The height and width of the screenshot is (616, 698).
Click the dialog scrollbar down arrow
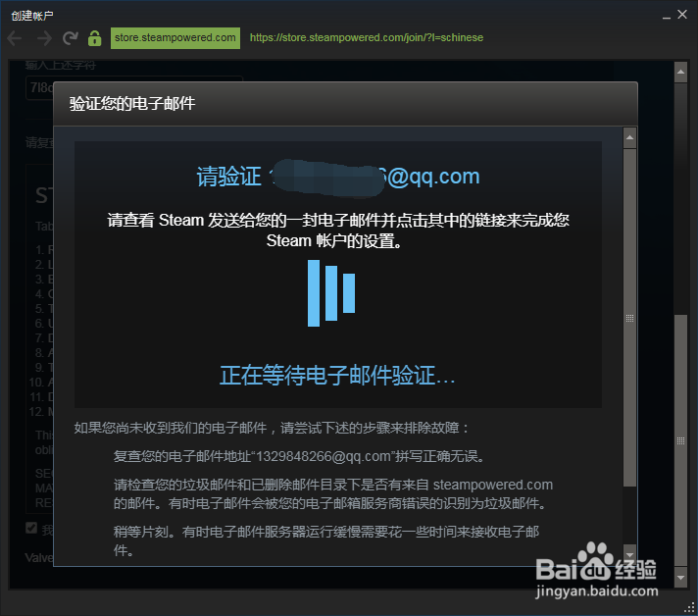pos(629,554)
